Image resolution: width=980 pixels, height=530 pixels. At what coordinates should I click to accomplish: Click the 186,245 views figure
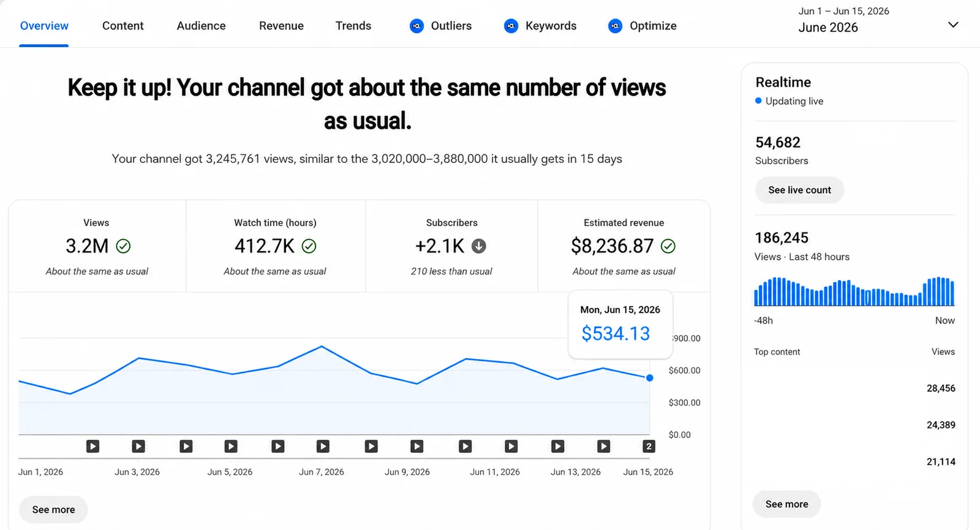tap(782, 238)
